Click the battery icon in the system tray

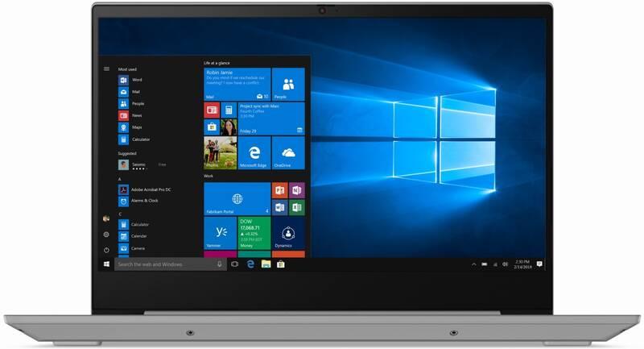[485, 264]
